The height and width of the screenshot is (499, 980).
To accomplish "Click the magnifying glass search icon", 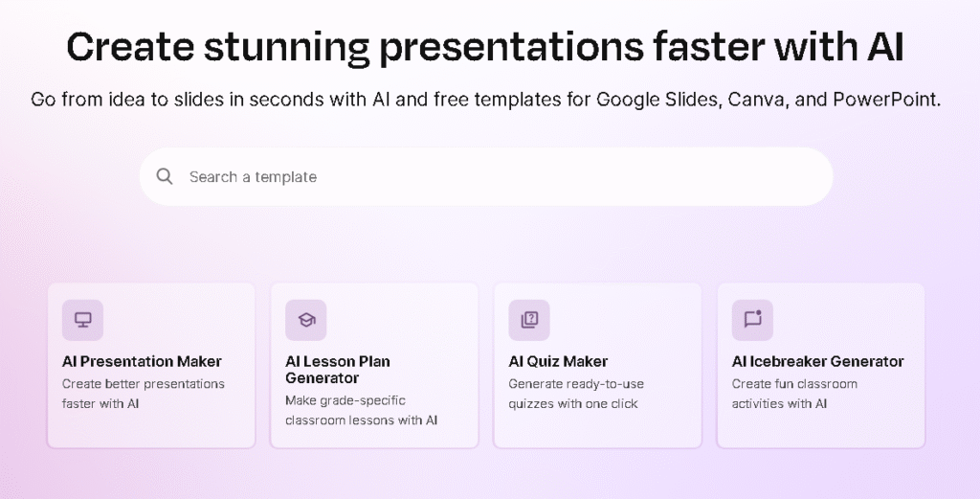I will [166, 176].
